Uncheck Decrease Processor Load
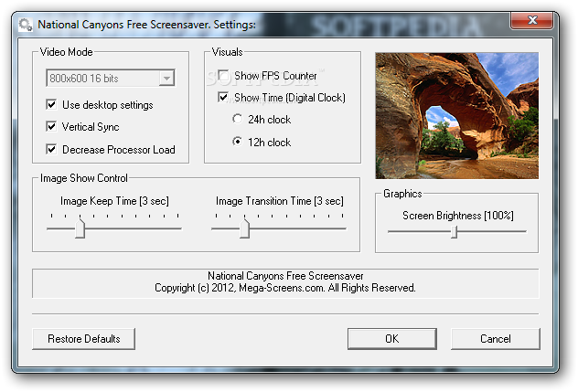The image size is (578, 392). click(x=51, y=149)
